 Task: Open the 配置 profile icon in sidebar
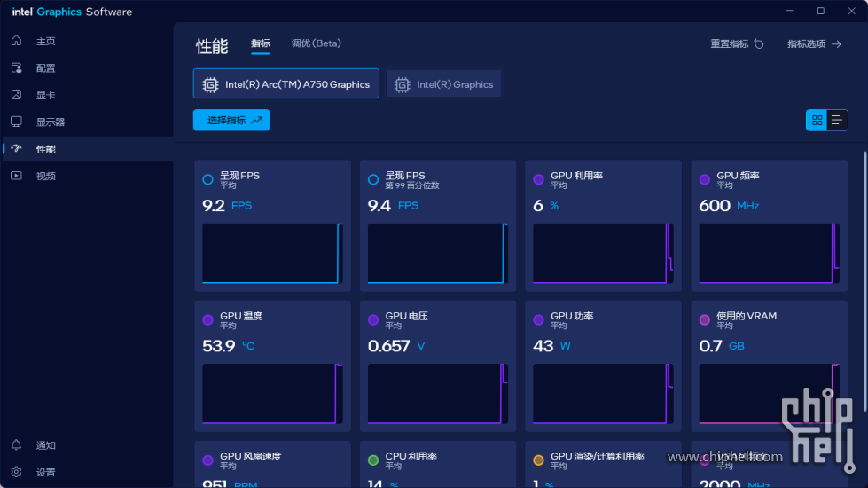pyautogui.click(x=17, y=67)
